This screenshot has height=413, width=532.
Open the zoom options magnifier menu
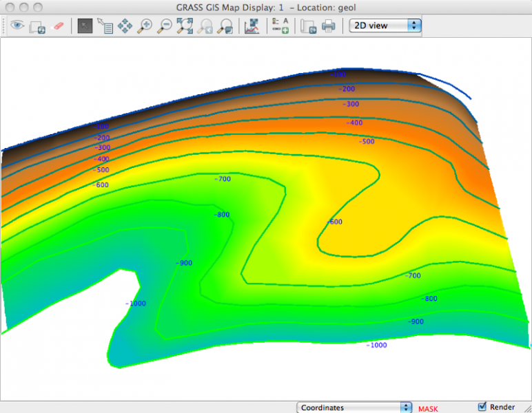point(225,26)
